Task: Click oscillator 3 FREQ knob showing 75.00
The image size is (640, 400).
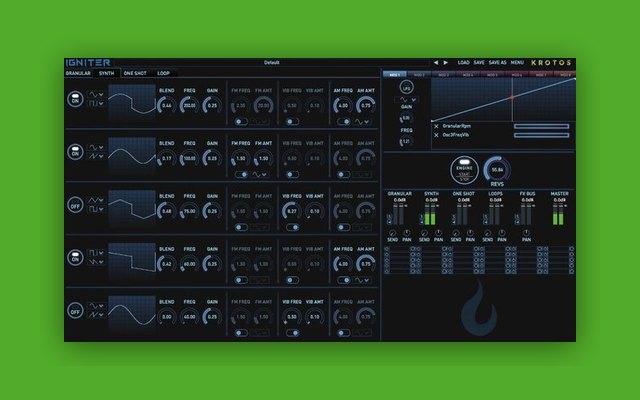Action: 189,211
